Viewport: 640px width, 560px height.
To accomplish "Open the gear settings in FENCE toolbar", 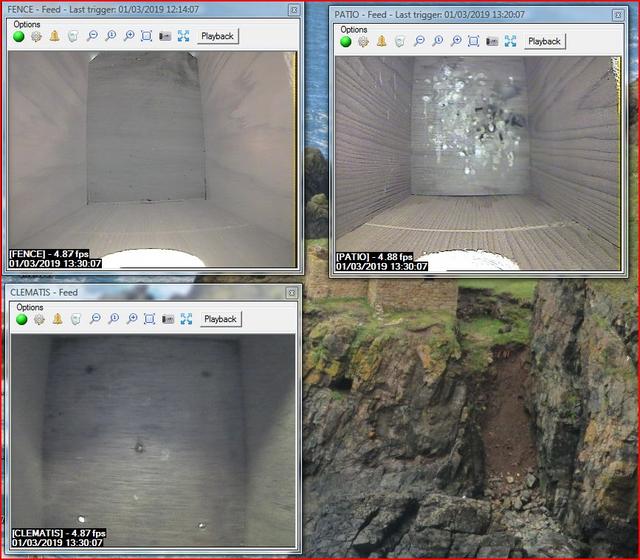I will [36, 36].
